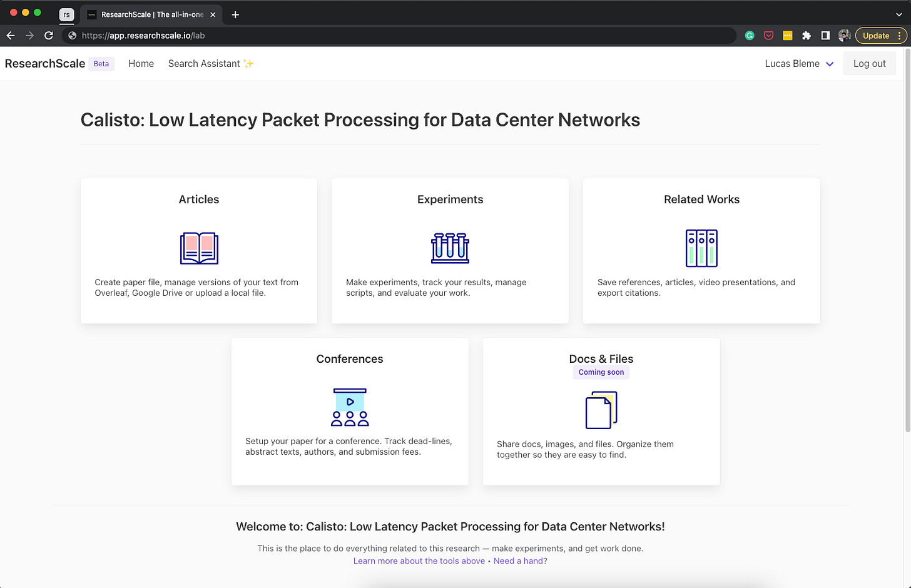Open Learn more about the tools above link

[x=419, y=561]
